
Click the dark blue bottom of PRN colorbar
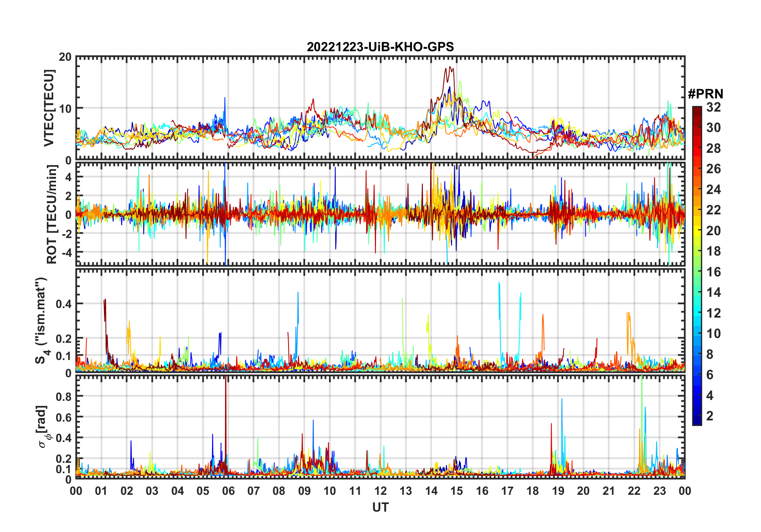tap(697, 421)
